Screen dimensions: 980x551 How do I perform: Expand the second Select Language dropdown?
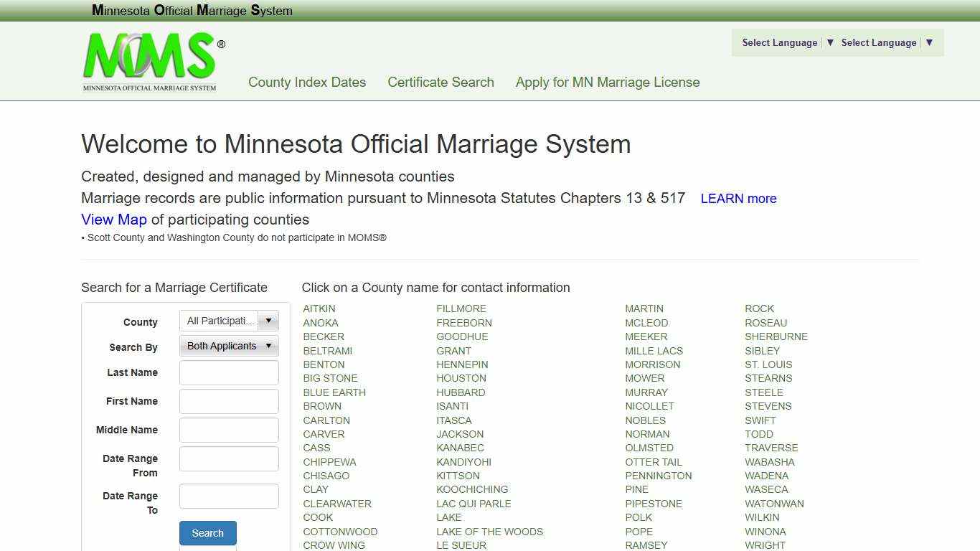885,42
